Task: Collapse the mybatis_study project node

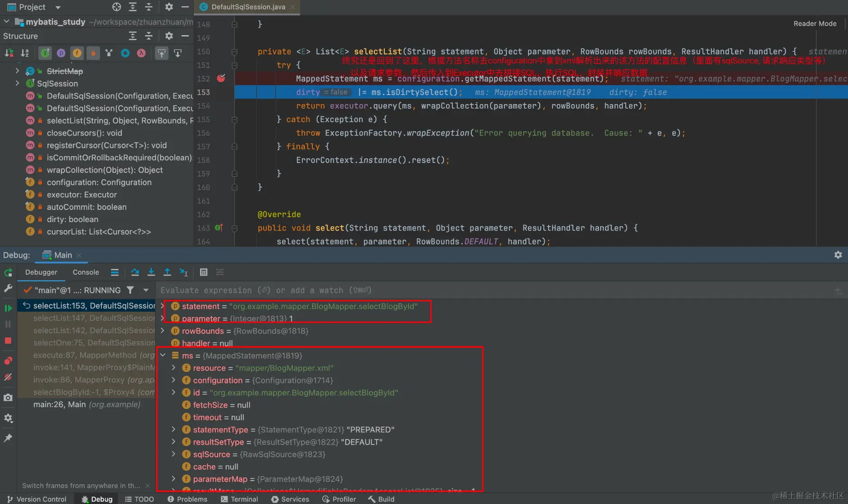Action: (6, 21)
